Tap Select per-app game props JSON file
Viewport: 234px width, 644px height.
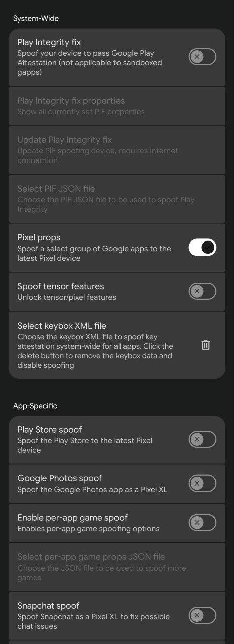tap(117, 567)
